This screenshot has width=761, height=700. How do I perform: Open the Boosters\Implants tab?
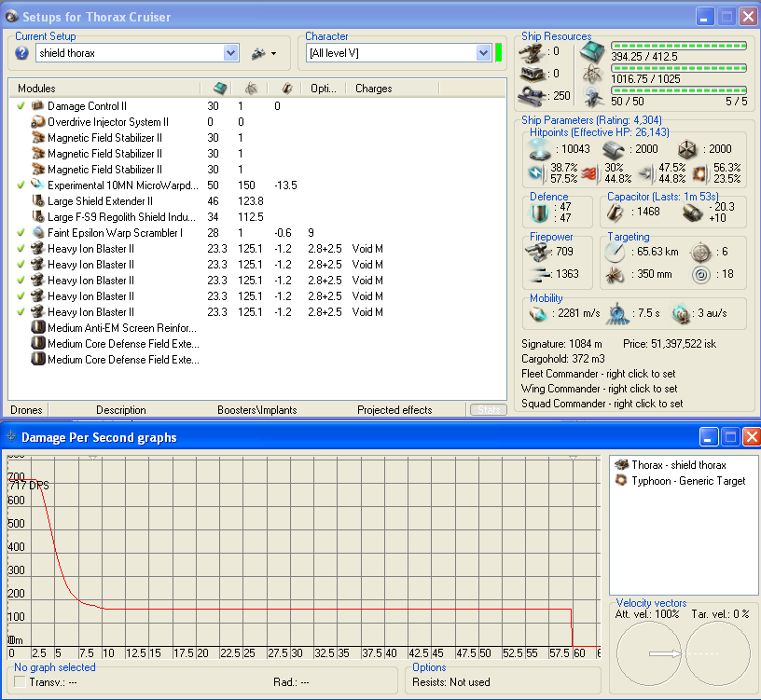pyautogui.click(x=256, y=410)
